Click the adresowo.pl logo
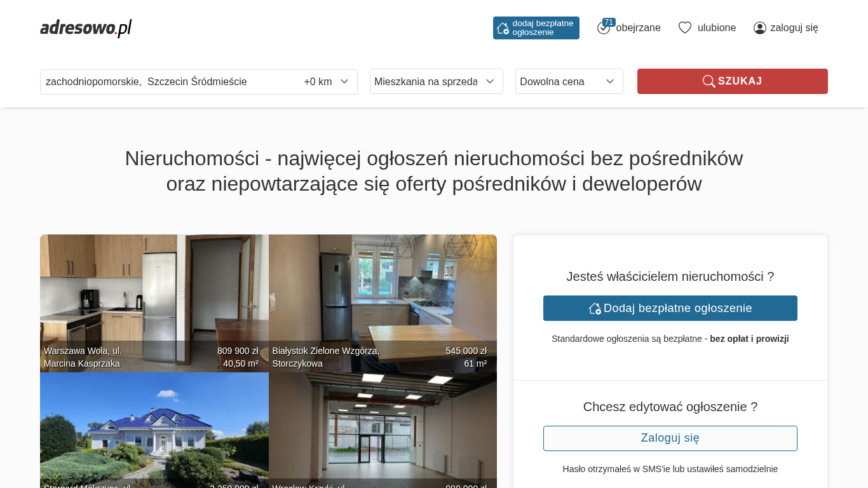 (x=86, y=28)
